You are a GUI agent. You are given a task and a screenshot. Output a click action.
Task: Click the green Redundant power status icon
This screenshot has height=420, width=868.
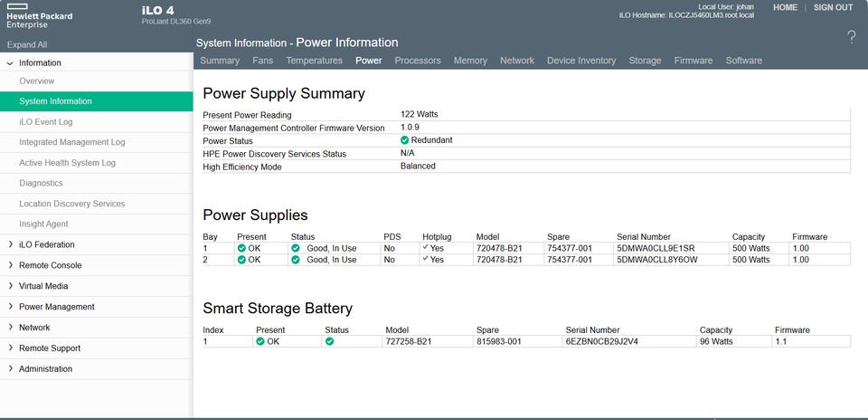pyautogui.click(x=405, y=140)
